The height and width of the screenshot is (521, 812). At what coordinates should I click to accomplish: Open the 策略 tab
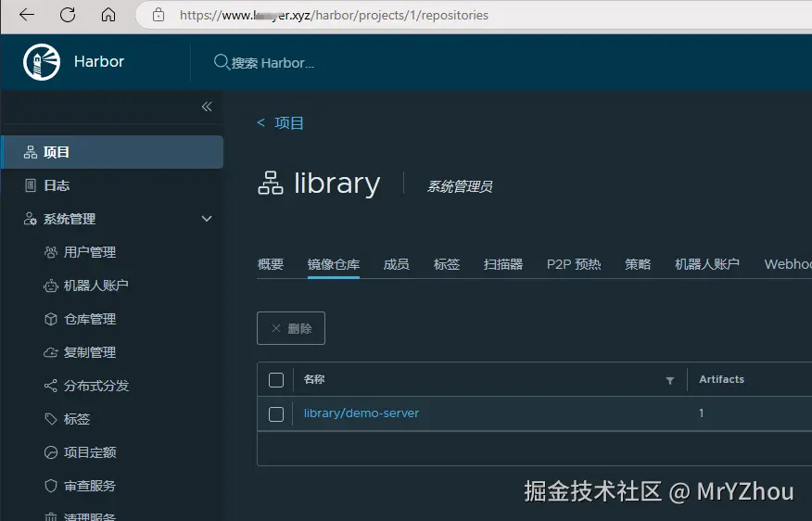pos(638,264)
